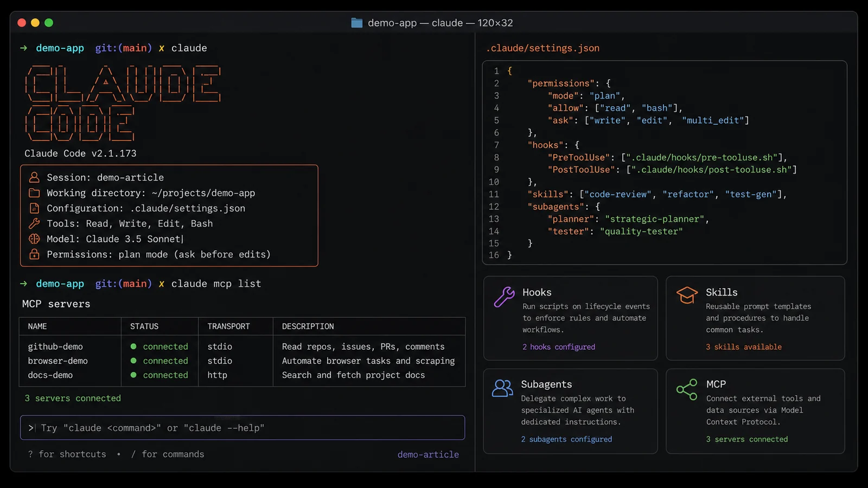
Task: Click "strategic-planner" value on line 13
Action: [x=654, y=219]
